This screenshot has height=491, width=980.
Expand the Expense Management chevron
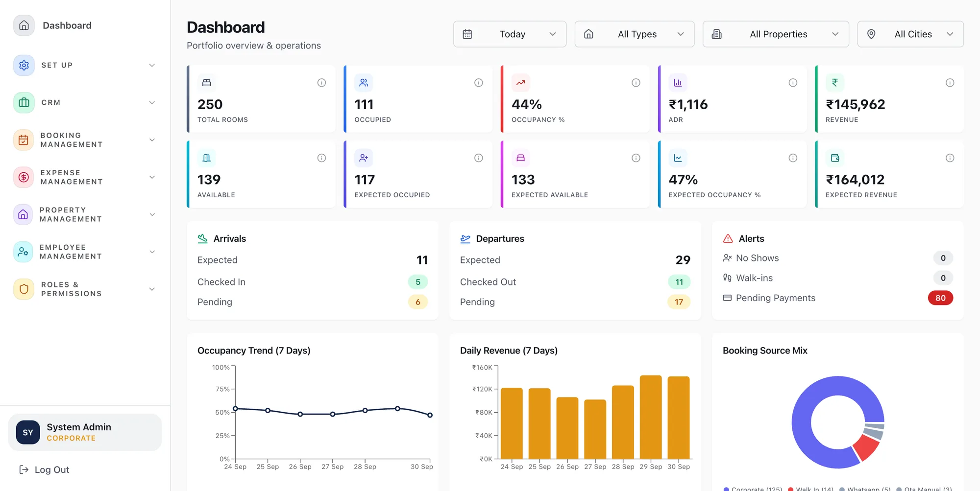coord(152,177)
